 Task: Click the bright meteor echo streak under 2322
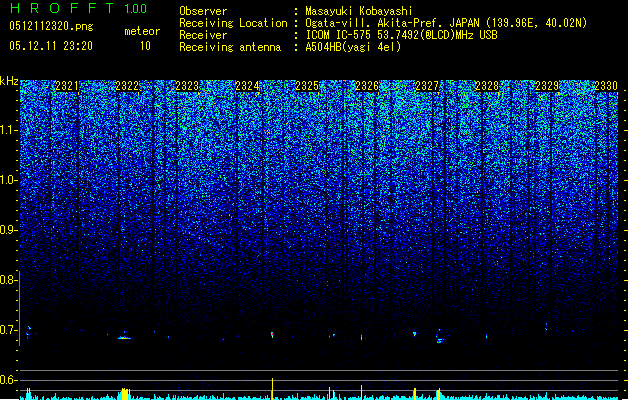[x=124, y=338]
